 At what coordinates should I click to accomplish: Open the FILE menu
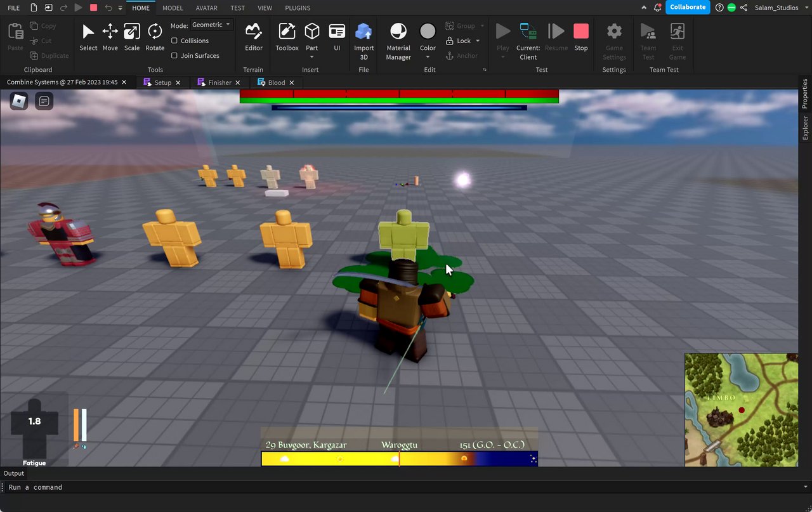(13, 8)
